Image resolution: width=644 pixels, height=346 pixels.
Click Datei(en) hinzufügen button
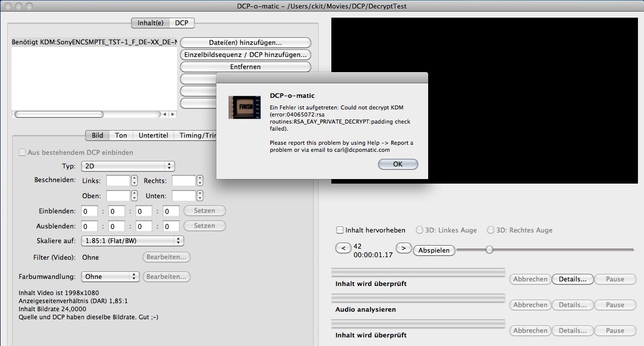click(x=246, y=42)
